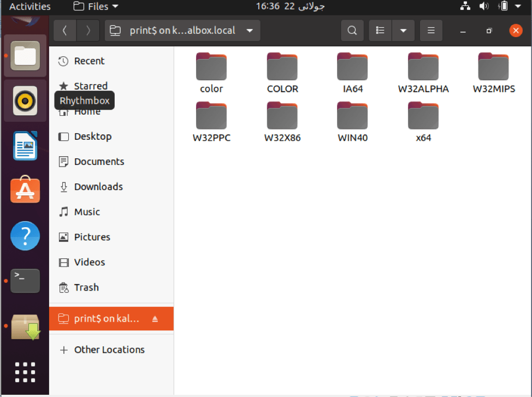Open Other Locations in the sidebar
532x397 pixels.
pyautogui.click(x=111, y=349)
